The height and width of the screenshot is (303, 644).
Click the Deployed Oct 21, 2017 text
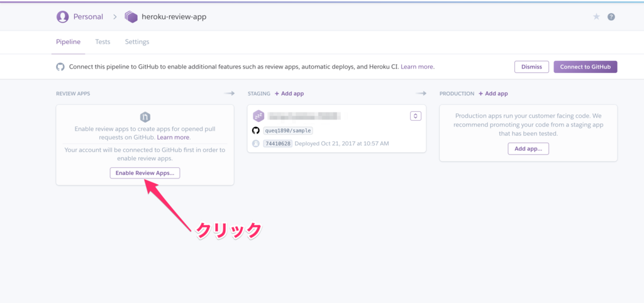pyautogui.click(x=341, y=144)
